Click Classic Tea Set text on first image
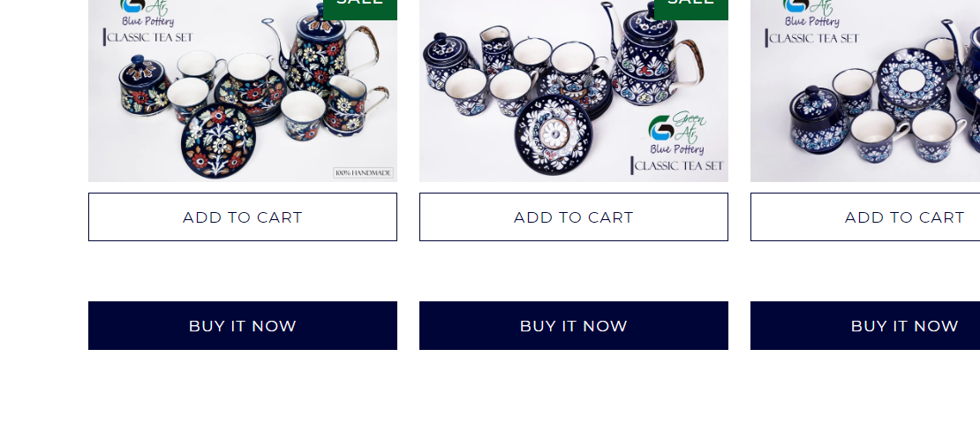The image size is (980, 448). (x=150, y=37)
